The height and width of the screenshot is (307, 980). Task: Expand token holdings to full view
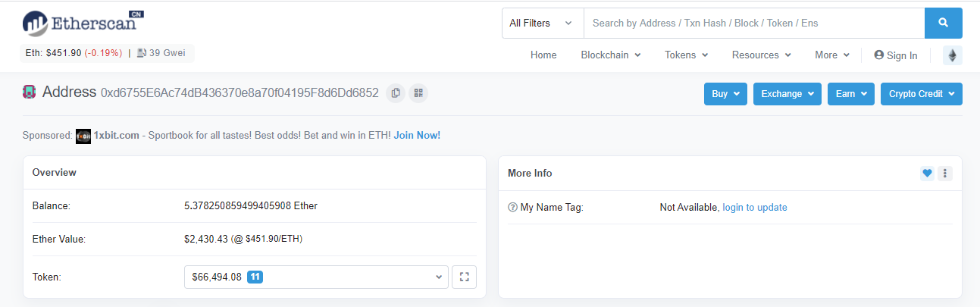coord(464,277)
